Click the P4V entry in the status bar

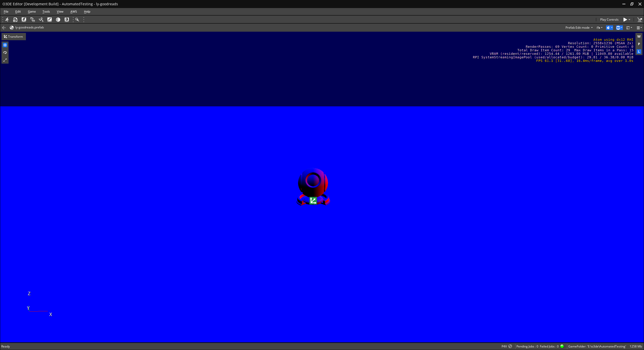coord(504,346)
